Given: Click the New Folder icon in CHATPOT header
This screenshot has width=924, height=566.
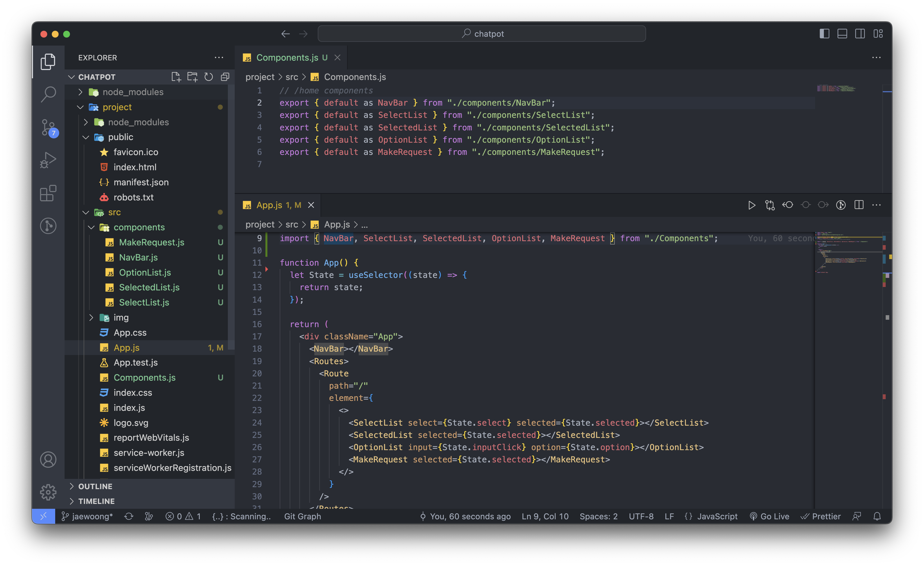Looking at the screenshot, I should pyautogui.click(x=192, y=77).
